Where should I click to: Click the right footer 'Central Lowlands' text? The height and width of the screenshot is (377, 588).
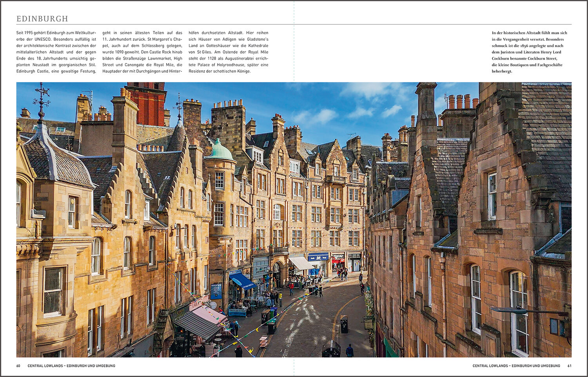coord(516,366)
